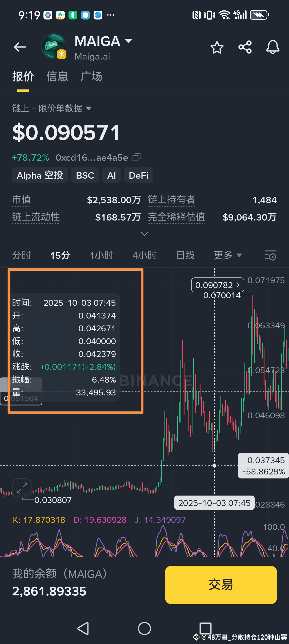The width and height of the screenshot is (289, 644).
Task: Open the 链上 + 限价单数据 data source dropdown
Action: tap(52, 108)
